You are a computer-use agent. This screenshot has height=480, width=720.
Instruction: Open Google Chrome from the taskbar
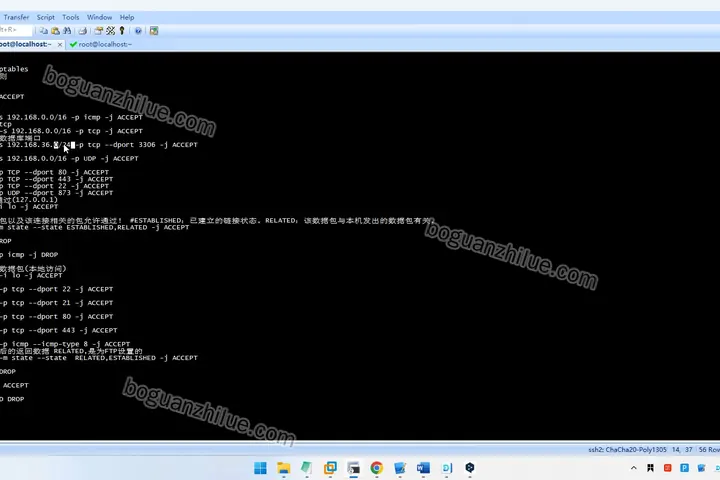[x=377, y=468]
